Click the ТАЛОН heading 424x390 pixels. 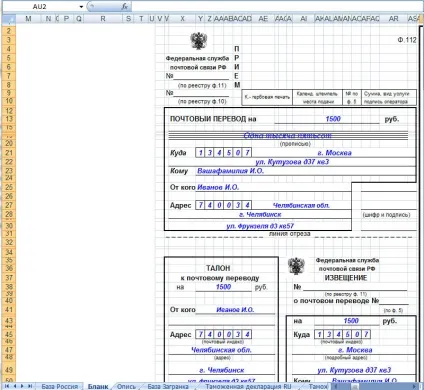[218, 268]
